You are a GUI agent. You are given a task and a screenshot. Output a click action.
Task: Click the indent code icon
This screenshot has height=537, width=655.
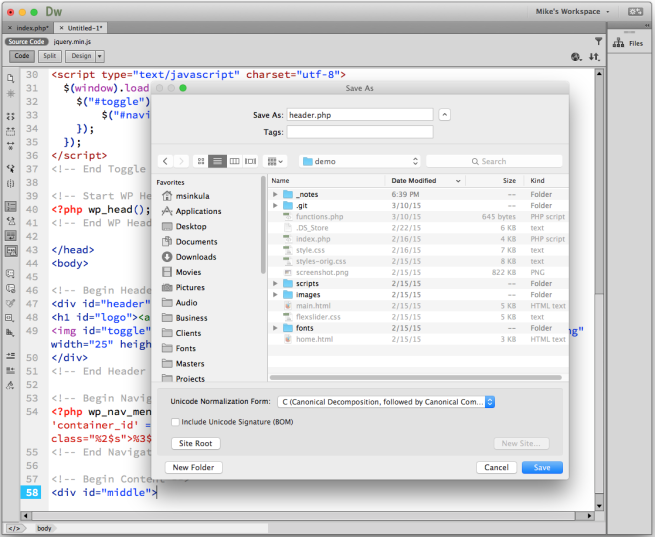(x=11, y=355)
